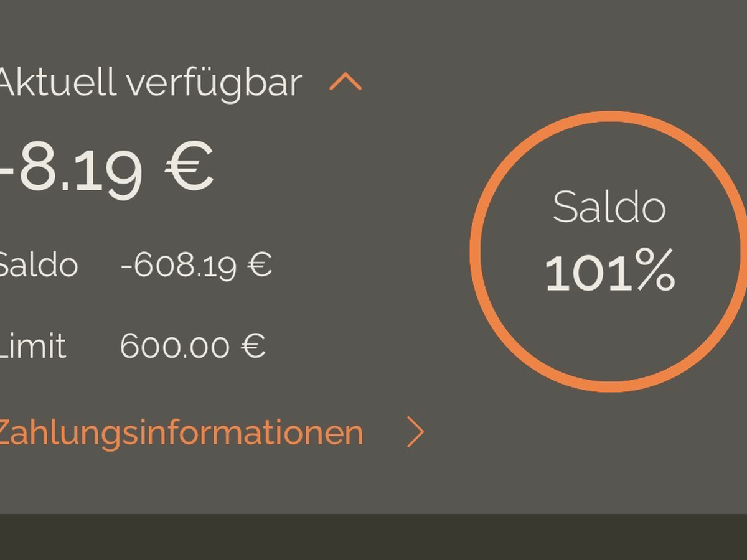Click the percent sign in the circle
Screen dimensions: 747x560
655,271
